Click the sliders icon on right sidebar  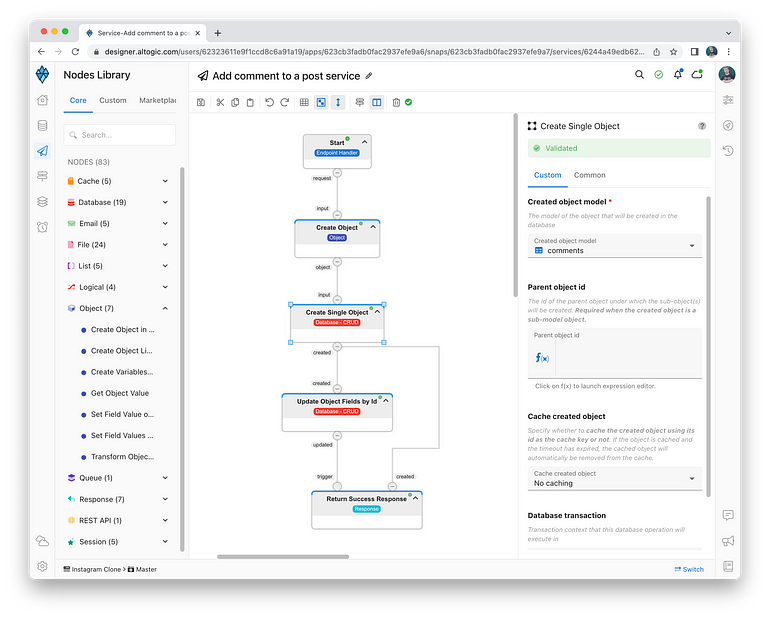728,100
